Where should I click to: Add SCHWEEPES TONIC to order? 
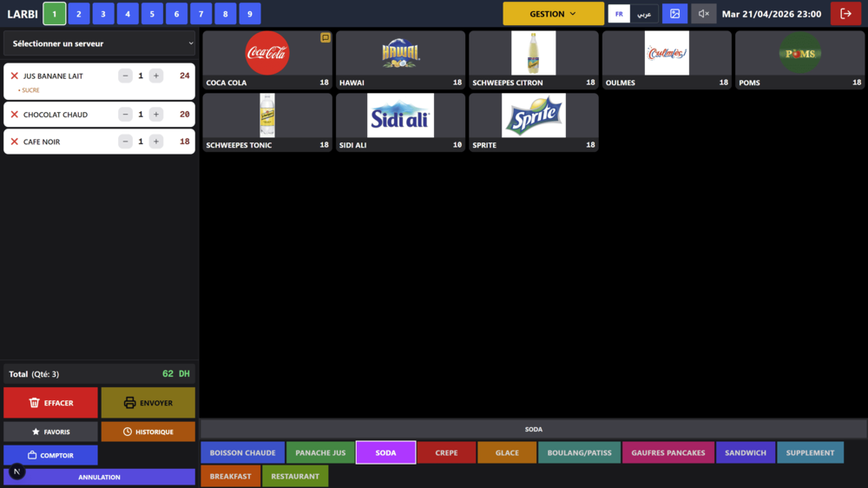coord(267,122)
